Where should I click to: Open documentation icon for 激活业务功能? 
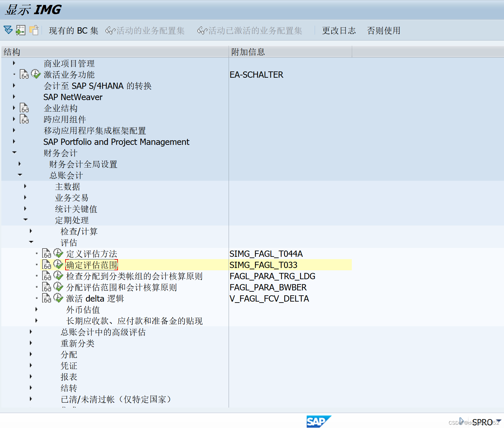point(24,74)
